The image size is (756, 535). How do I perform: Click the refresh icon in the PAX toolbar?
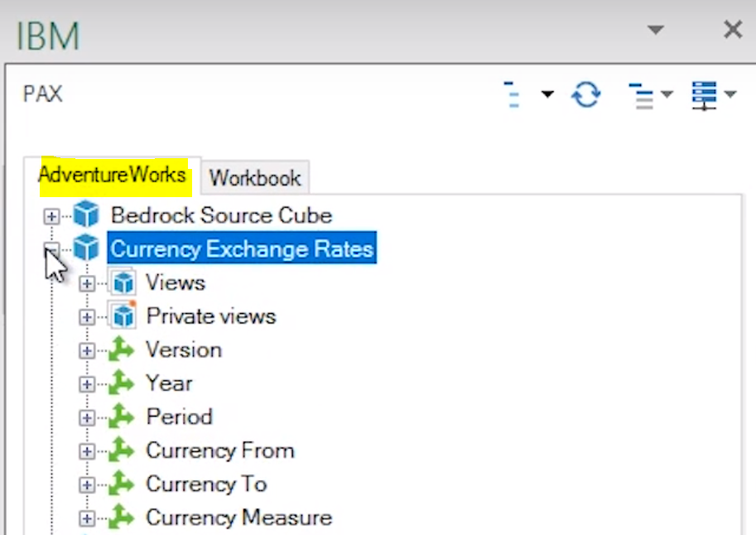pyautogui.click(x=585, y=94)
